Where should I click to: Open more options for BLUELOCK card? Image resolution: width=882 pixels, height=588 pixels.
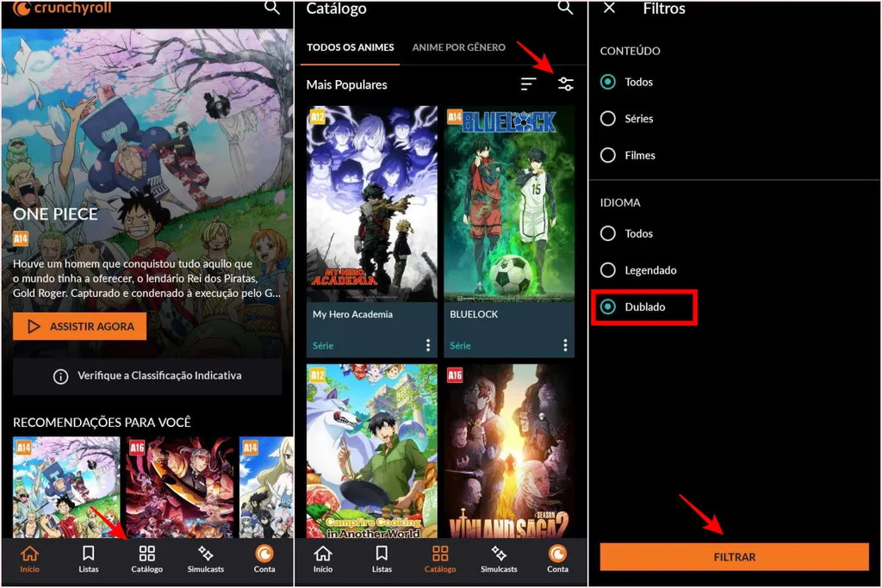(x=565, y=345)
